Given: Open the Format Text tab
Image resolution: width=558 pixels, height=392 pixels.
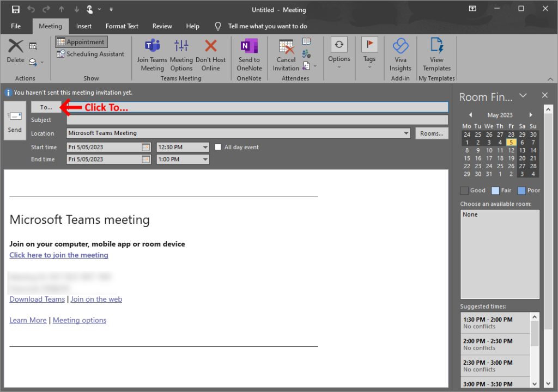Looking at the screenshot, I should [x=122, y=26].
